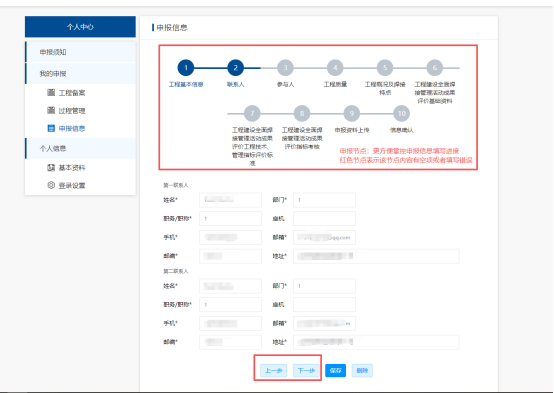Open step 10 circle 信息确认
This screenshot has height=393, width=554.
(402, 113)
